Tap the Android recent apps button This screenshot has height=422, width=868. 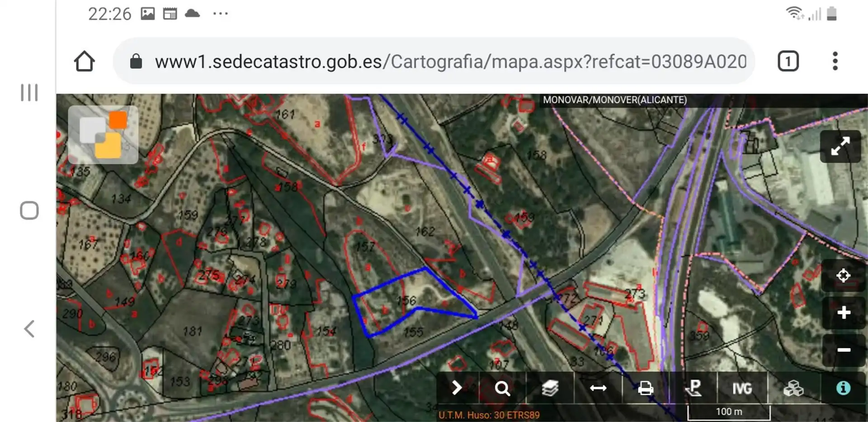[x=29, y=93]
